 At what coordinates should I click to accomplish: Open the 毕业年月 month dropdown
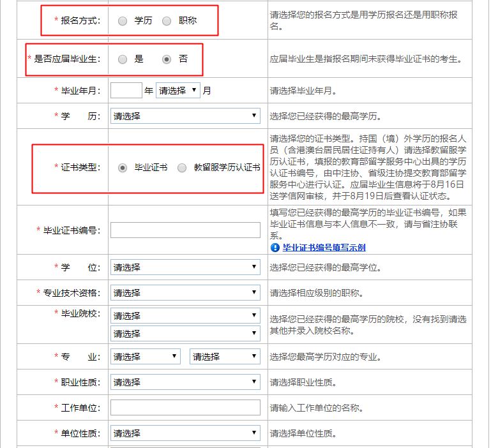point(178,91)
